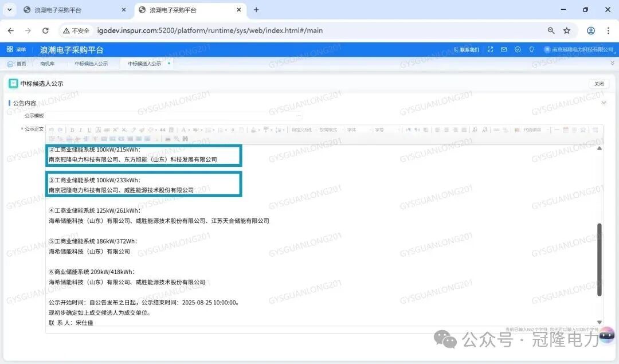Image resolution: width=619 pixels, height=364 pixels.
Task: Open the fullscreen icon in blue header
Action: [x=490, y=50]
